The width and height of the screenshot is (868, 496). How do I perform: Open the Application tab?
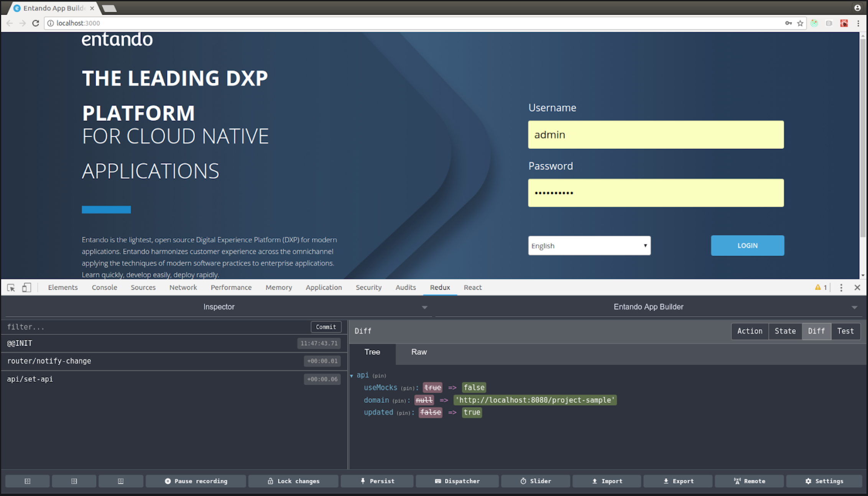pos(324,287)
